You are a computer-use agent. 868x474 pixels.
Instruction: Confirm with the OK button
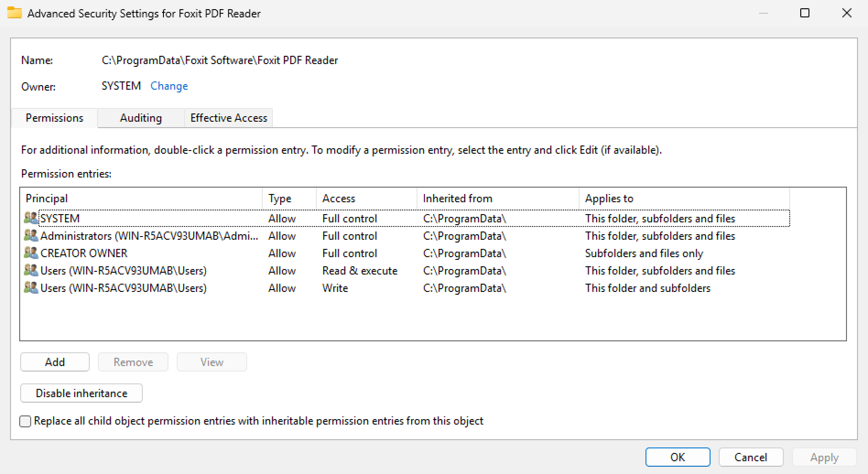pyautogui.click(x=678, y=457)
